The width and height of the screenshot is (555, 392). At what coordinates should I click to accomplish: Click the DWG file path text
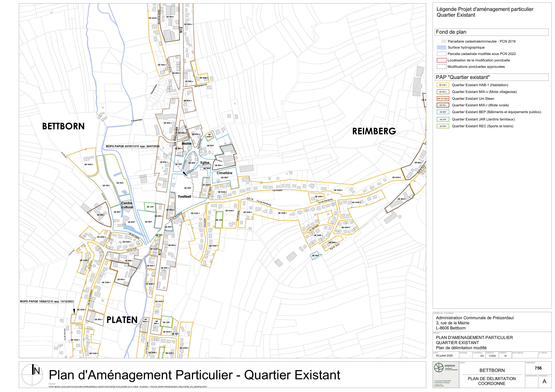128,387
